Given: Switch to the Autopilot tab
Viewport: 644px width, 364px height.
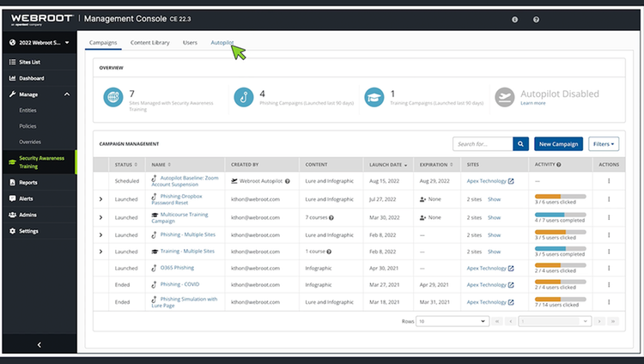Looking at the screenshot, I should click(222, 42).
